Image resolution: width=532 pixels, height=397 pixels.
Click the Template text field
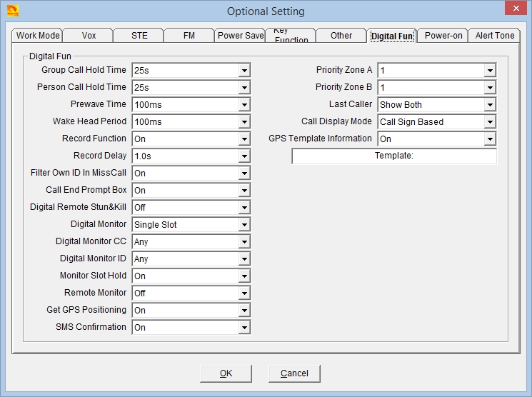tap(394, 156)
